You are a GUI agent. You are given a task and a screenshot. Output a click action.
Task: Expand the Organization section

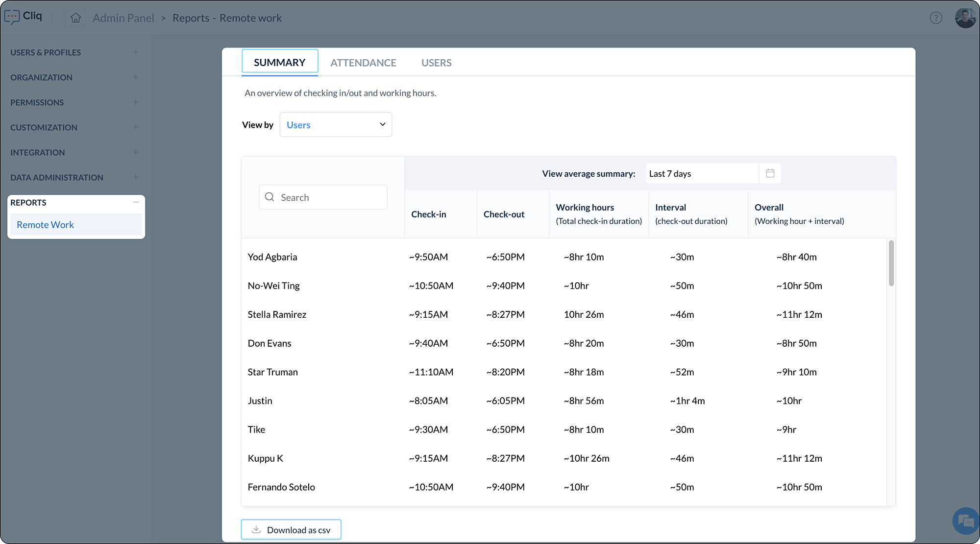coord(136,77)
